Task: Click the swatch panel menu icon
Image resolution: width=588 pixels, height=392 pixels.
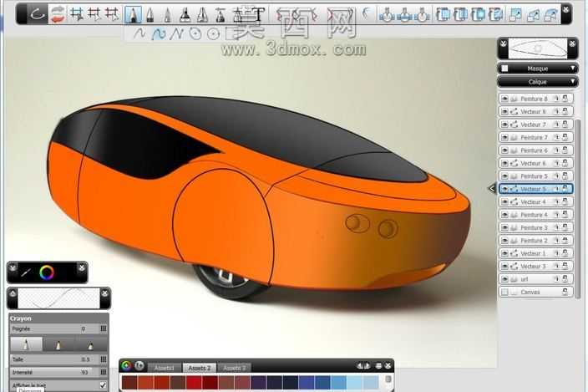Action: pos(378,365)
